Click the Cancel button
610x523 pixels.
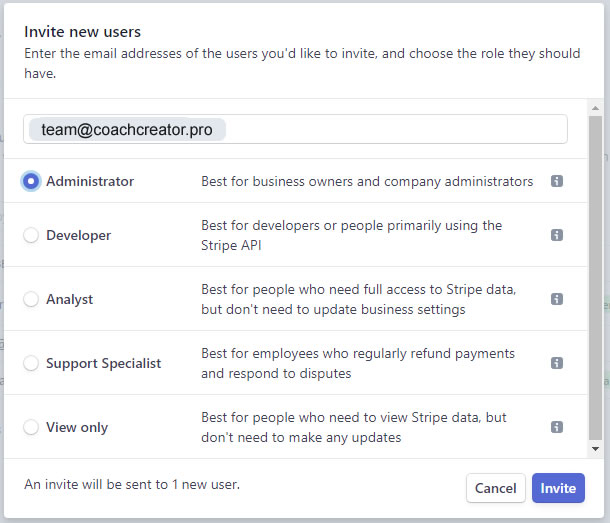click(496, 488)
